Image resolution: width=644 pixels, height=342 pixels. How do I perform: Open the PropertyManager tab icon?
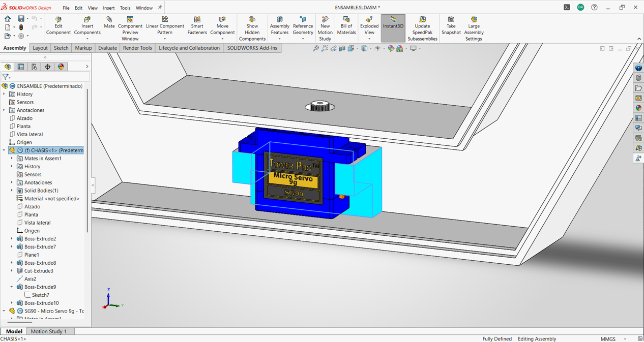pos(21,67)
